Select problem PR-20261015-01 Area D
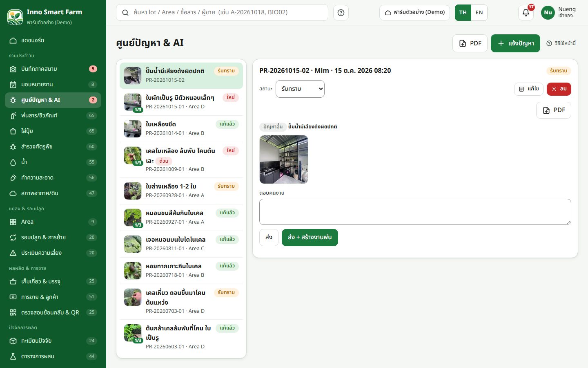 pyautogui.click(x=181, y=102)
